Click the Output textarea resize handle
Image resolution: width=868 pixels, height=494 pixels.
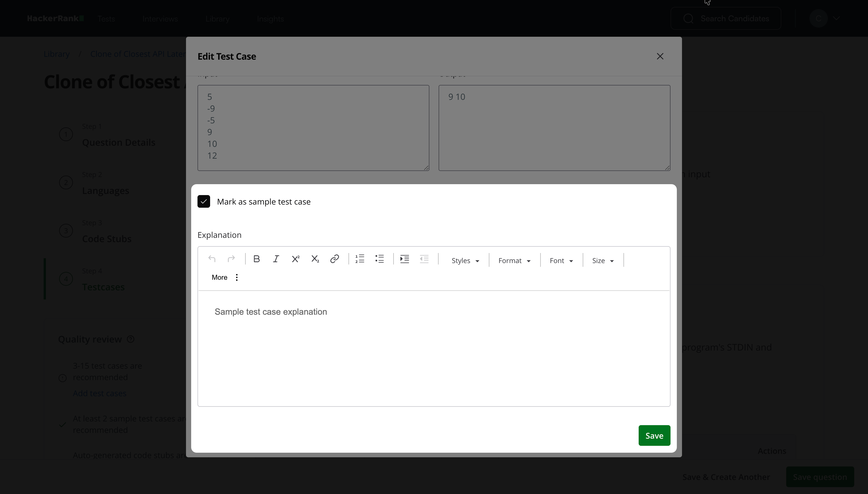coord(667,168)
